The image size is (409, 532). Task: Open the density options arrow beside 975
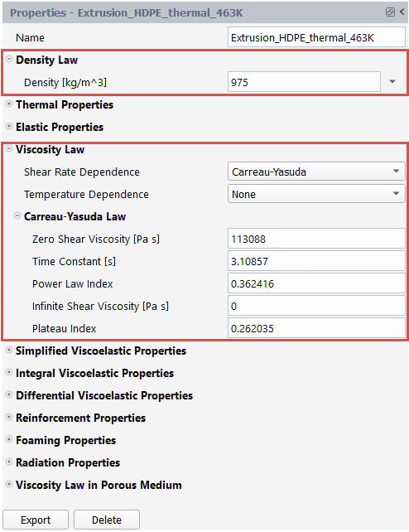tap(392, 82)
